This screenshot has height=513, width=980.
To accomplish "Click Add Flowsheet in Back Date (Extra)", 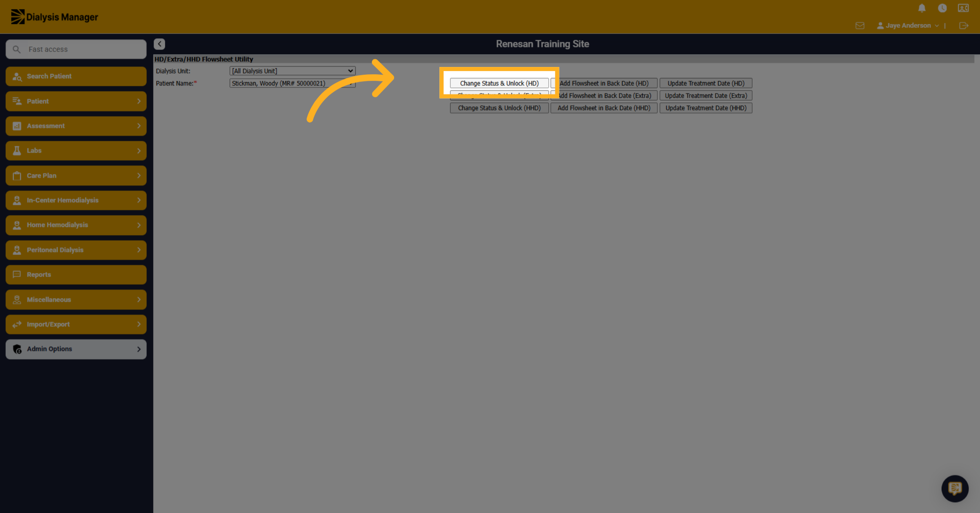I will (604, 95).
